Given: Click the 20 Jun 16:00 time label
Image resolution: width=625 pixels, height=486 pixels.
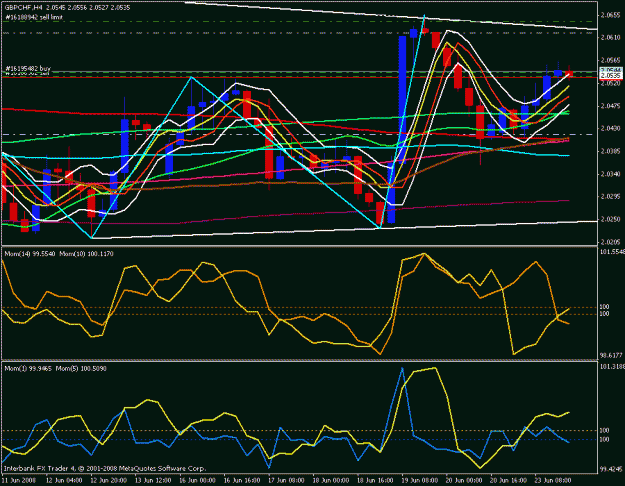Looking at the screenshot, I should pyautogui.click(x=509, y=480).
